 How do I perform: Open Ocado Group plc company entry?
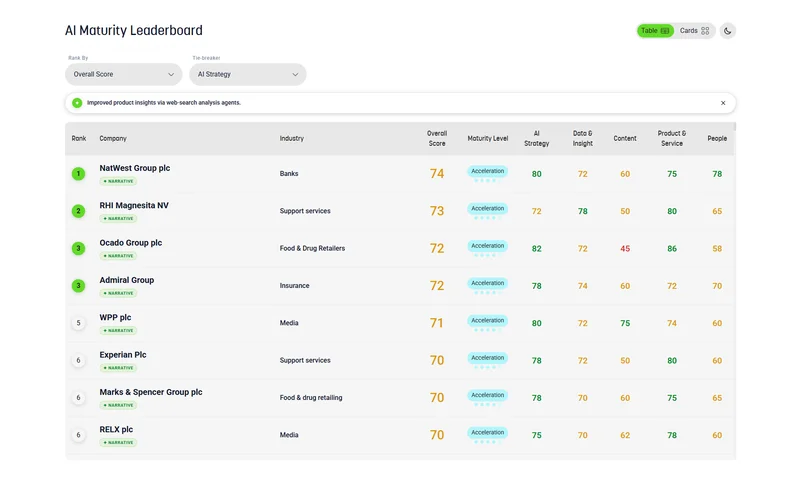(131, 243)
